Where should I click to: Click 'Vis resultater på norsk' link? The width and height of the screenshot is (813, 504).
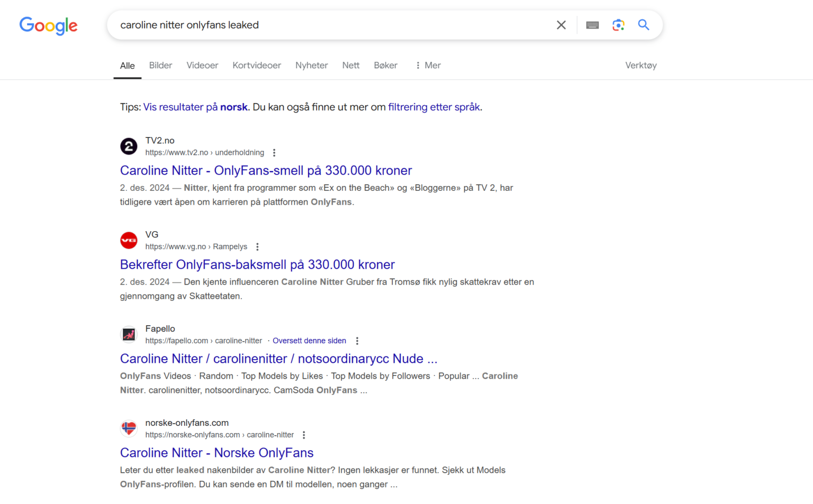pyautogui.click(x=195, y=107)
